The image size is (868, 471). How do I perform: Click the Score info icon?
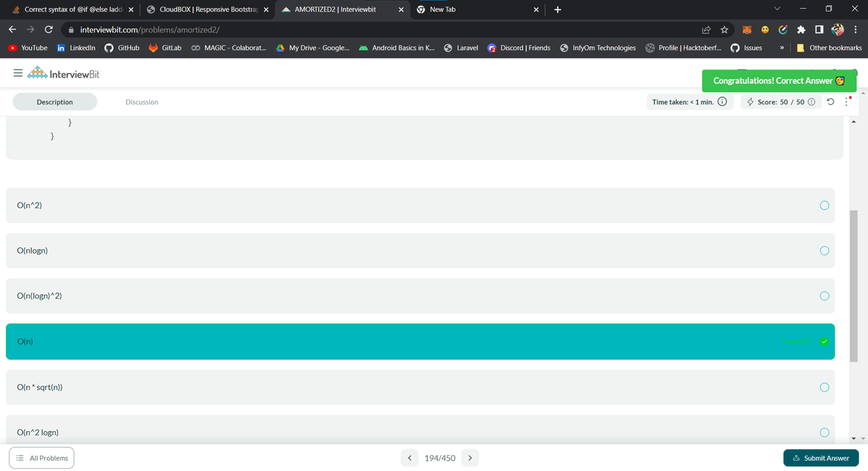coord(811,102)
